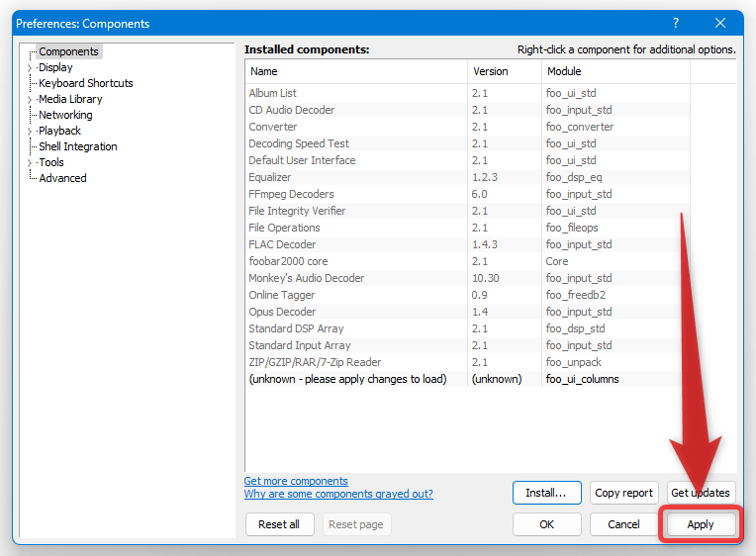Select the Opus Decoder row
Image resolution: width=756 pixels, height=556 pixels.
coord(468,312)
